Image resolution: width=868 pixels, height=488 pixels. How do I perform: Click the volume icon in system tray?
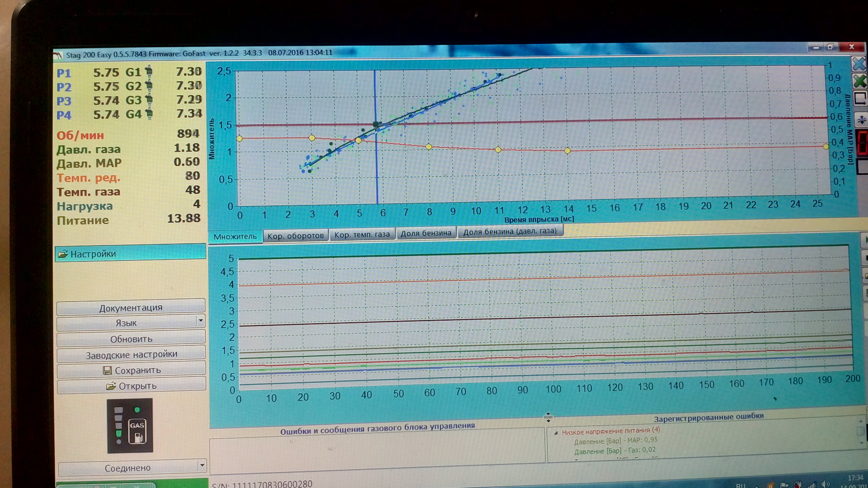(825, 484)
